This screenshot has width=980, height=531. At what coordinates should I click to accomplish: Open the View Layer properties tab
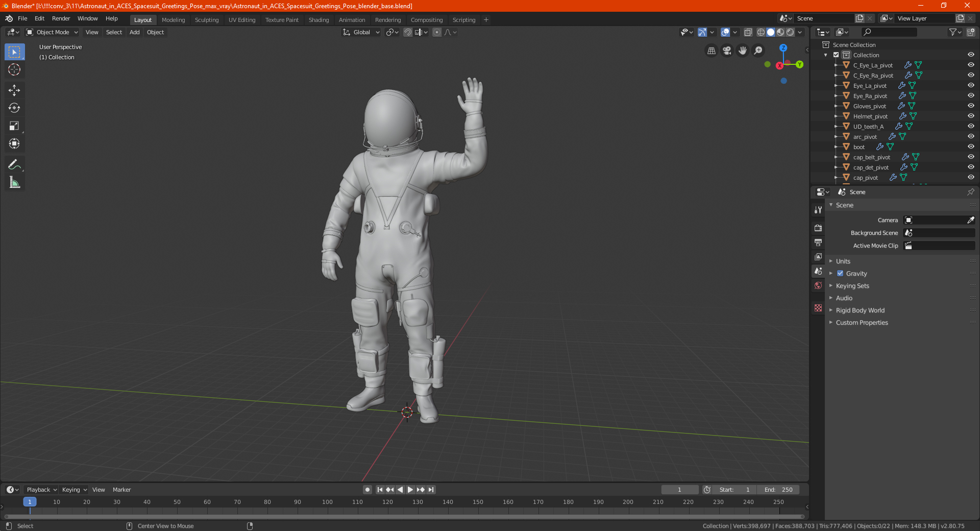[x=818, y=256]
